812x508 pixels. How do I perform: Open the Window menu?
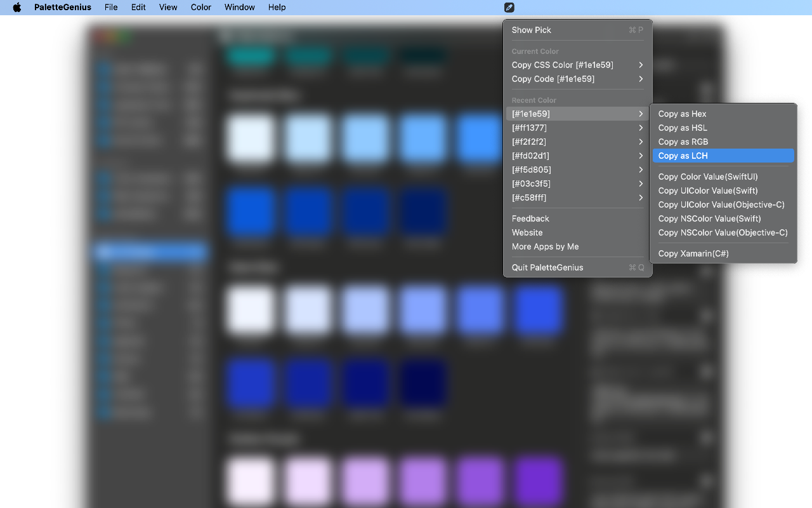[x=240, y=8]
